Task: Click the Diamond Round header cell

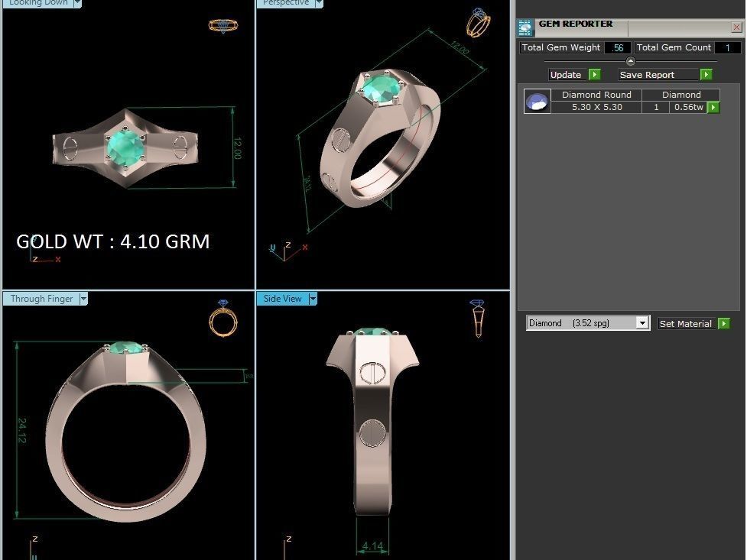Action: coord(596,95)
